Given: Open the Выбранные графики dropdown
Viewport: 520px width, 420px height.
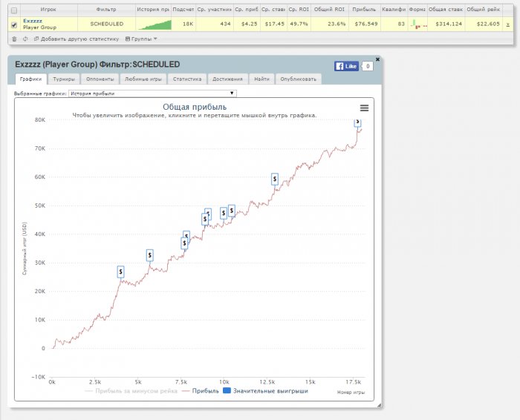Looking at the screenshot, I should pos(152,93).
